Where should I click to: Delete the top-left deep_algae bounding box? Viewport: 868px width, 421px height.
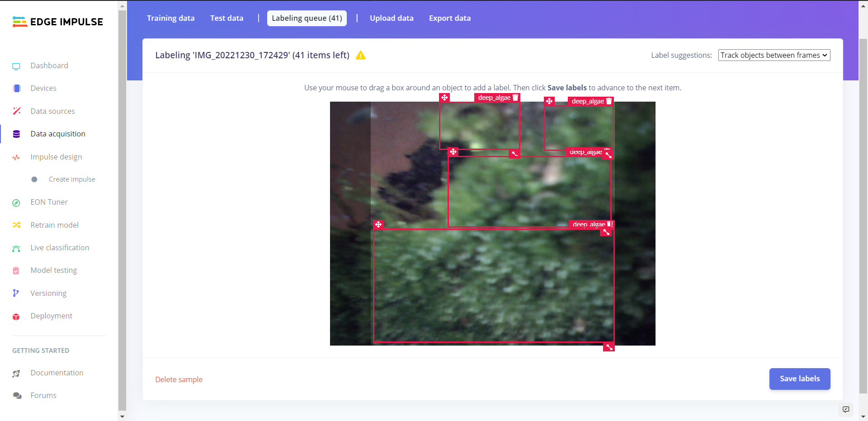coord(515,98)
